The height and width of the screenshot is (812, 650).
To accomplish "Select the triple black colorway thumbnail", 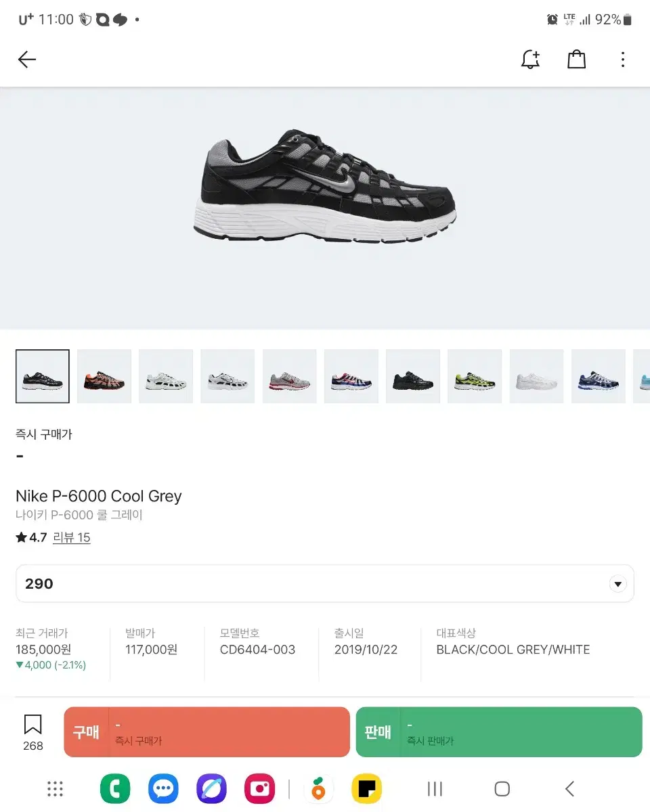I will [413, 376].
